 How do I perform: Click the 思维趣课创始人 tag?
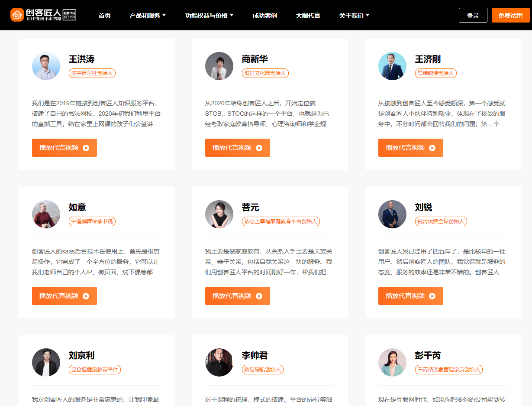coord(435,73)
